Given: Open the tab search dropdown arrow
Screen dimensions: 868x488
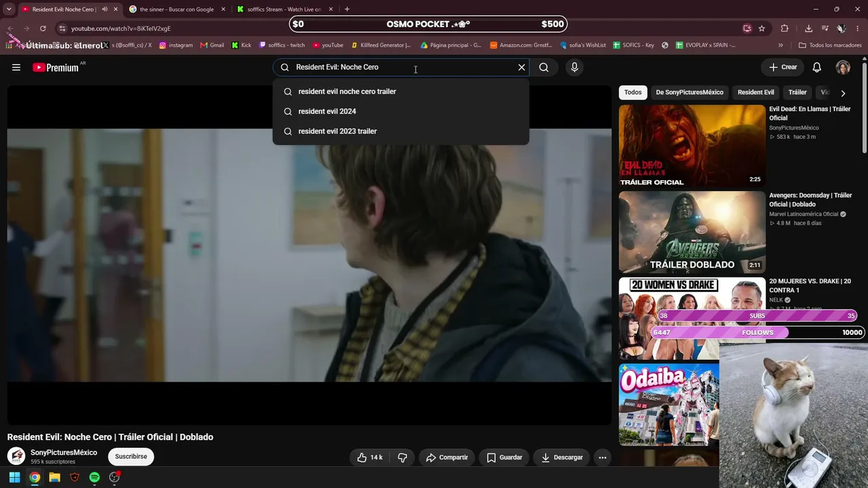Looking at the screenshot, I should (9, 9).
